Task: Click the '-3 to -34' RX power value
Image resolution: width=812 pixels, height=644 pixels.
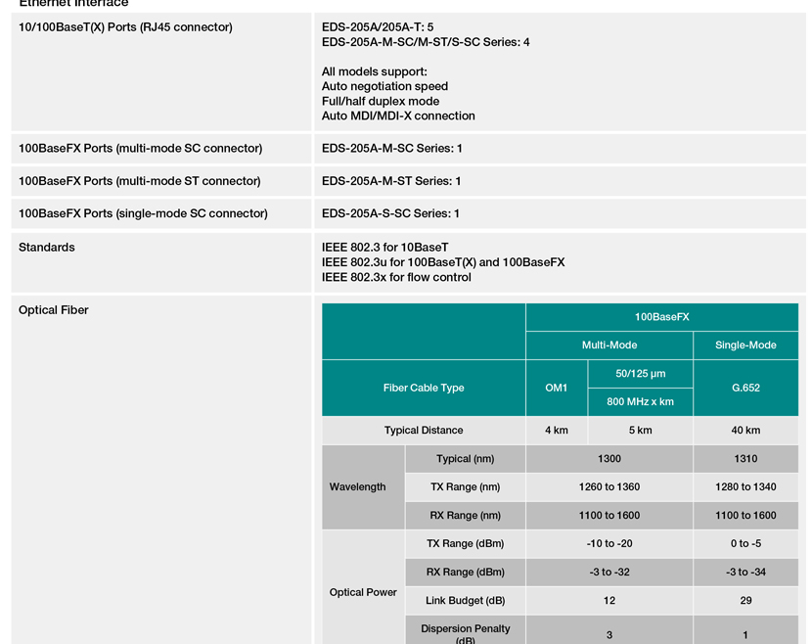Action: 745,572
